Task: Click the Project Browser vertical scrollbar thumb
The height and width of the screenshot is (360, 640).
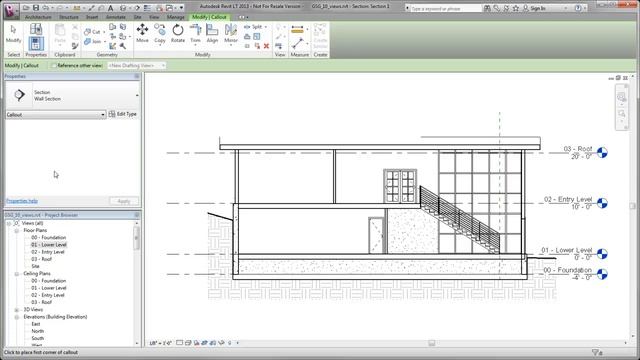Action: click(x=136, y=238)
